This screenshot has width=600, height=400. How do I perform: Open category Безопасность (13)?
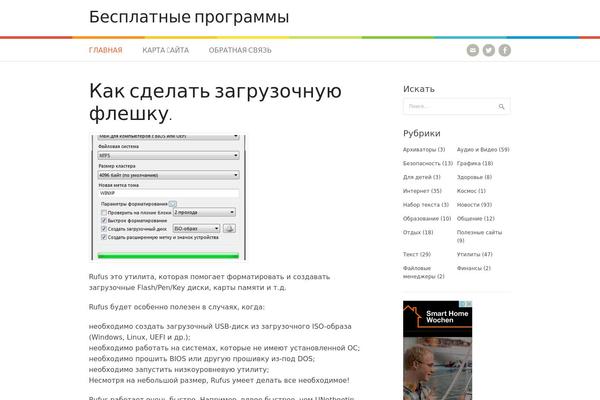coord(428,163)
